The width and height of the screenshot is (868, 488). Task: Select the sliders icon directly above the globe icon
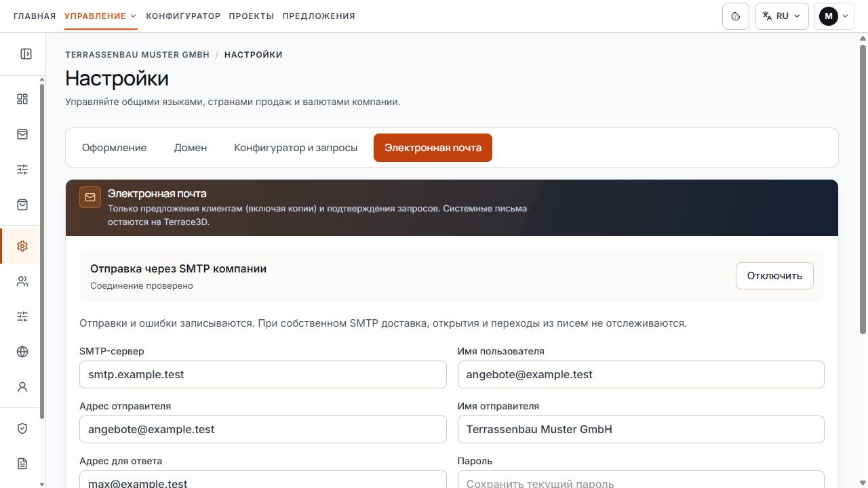click(x=22, y=317)
